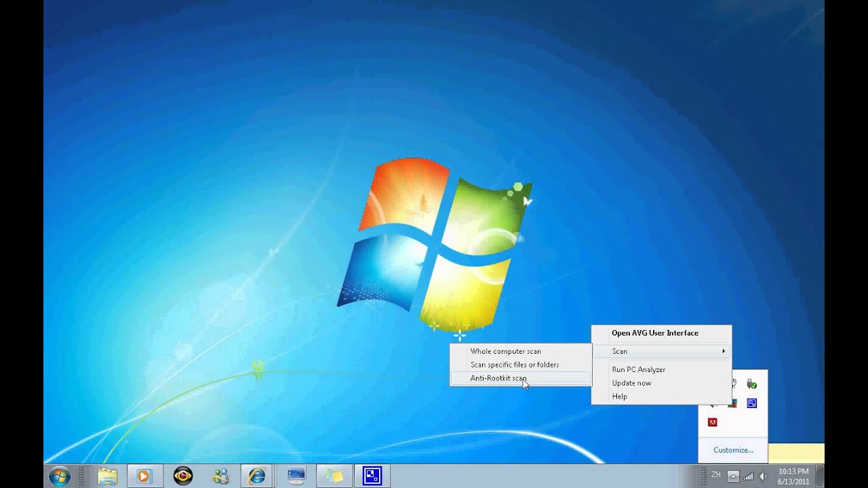
Task: Open the computer monitor taskbar icon
Action: 296,476
